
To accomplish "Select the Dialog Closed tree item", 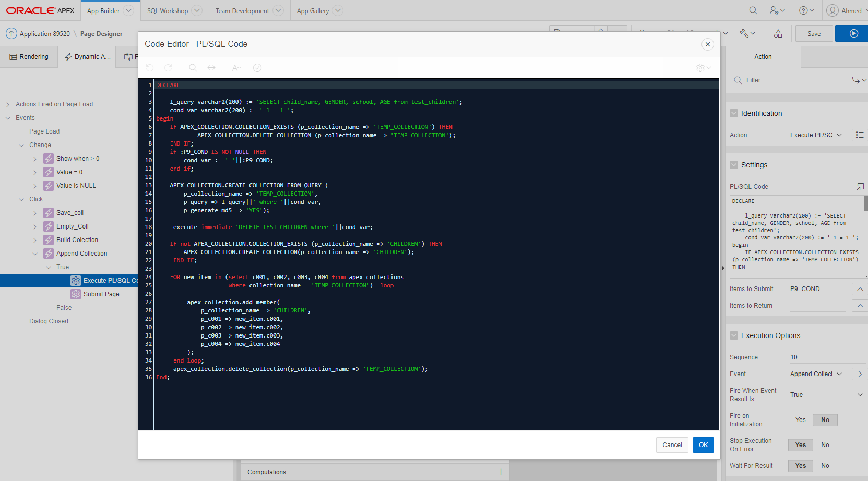I will point(49,321).
